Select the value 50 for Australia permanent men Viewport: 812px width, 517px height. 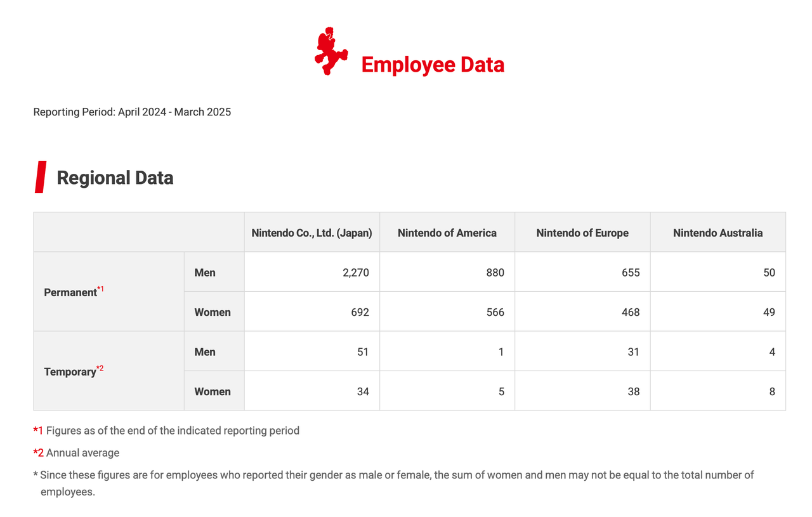769,273
